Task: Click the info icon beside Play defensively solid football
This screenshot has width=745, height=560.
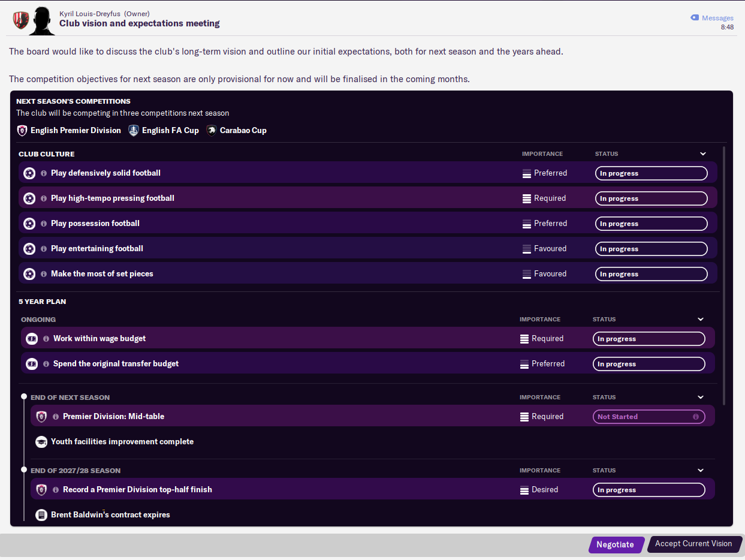Action: click(44, 173)
